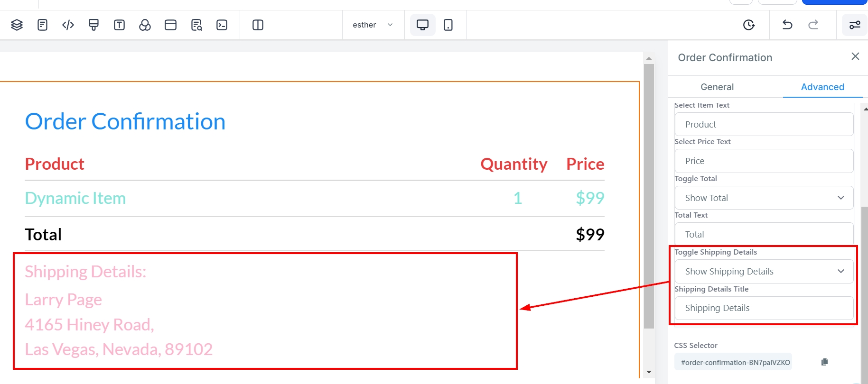Open the esther selector dropdown
The width and height of the screenshot is (868, 384).
373,25
